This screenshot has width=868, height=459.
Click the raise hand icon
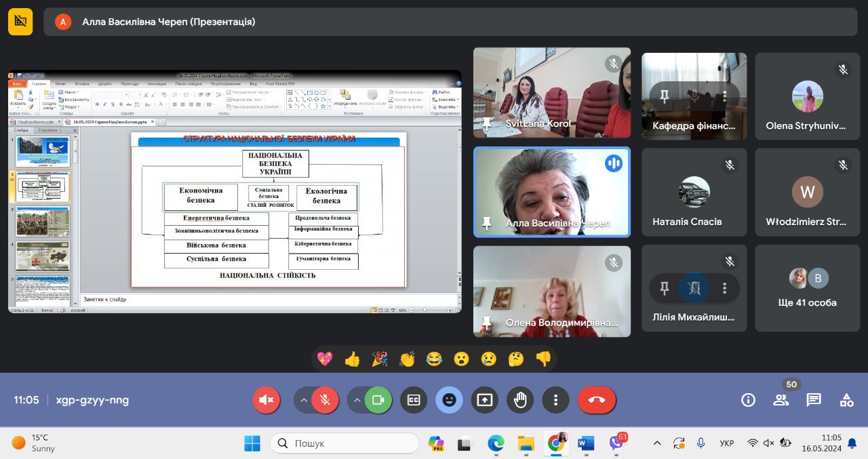tap(520, 400)
